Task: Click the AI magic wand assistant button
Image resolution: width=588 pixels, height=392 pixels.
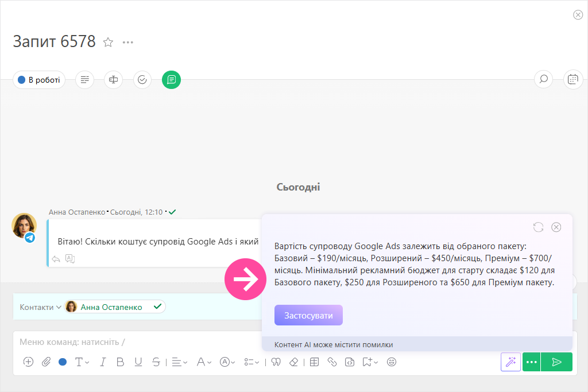Action: (510, 362)
